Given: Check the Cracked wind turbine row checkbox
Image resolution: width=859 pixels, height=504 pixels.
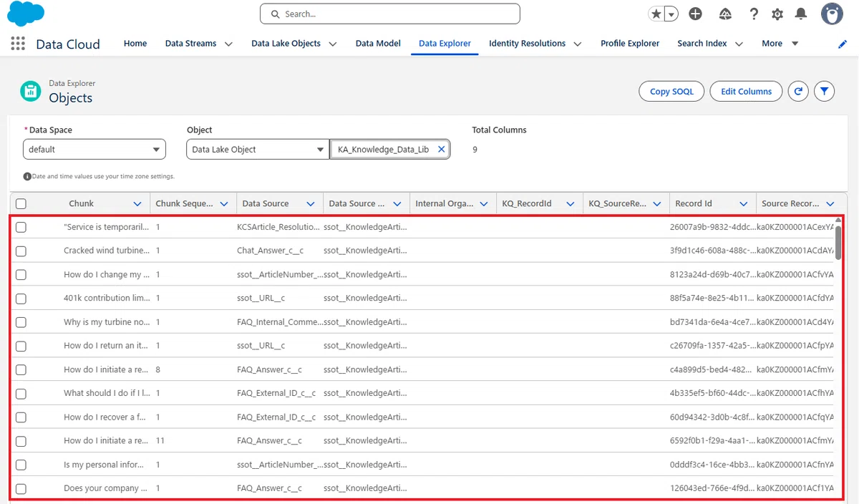Looking at the screenshot, I should pyautogui.click(x=21, y=251).
